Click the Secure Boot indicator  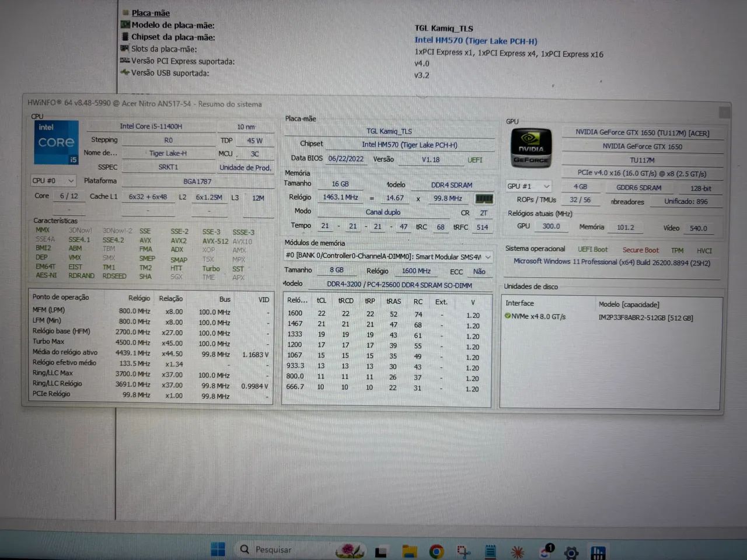[x=640, y=250]
